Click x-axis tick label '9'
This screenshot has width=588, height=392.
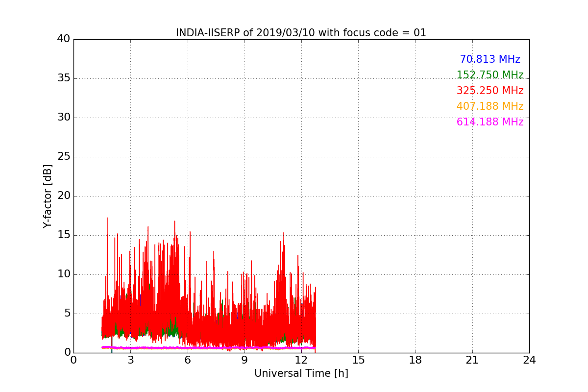(x=245, y=360)
